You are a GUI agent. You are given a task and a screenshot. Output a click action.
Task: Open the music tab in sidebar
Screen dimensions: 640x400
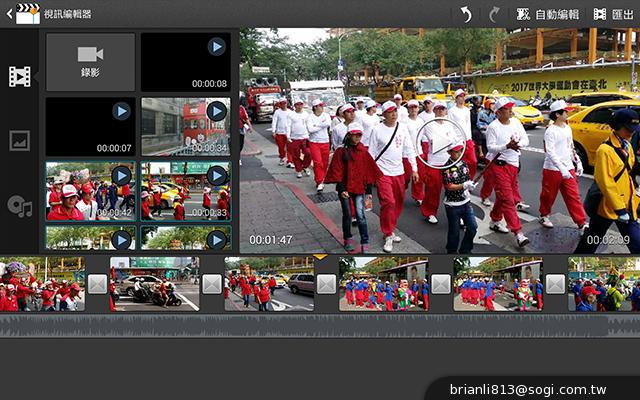click(19, 206)
